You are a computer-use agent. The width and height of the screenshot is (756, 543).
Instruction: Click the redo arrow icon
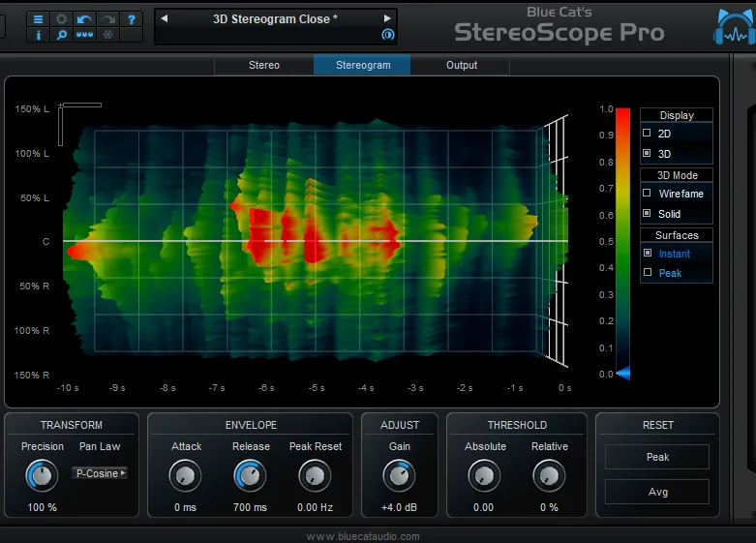(107, 19)
